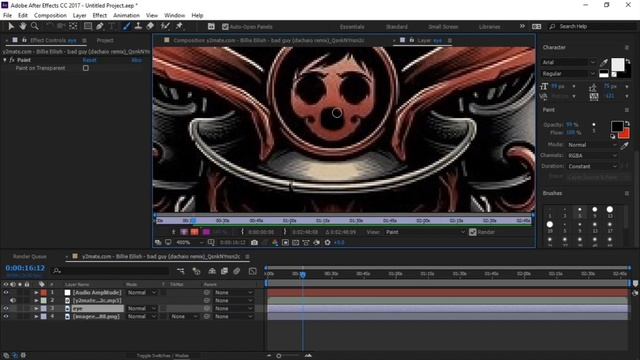Select the Eraser tool
Screen dimensions: 640x360
[150, 27]
